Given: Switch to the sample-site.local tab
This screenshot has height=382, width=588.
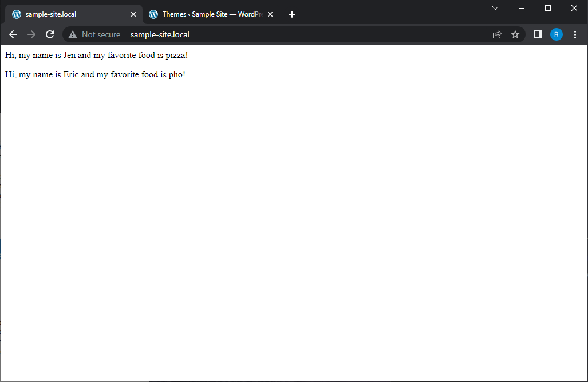Looking at the screenshot, I should (63, 14).
